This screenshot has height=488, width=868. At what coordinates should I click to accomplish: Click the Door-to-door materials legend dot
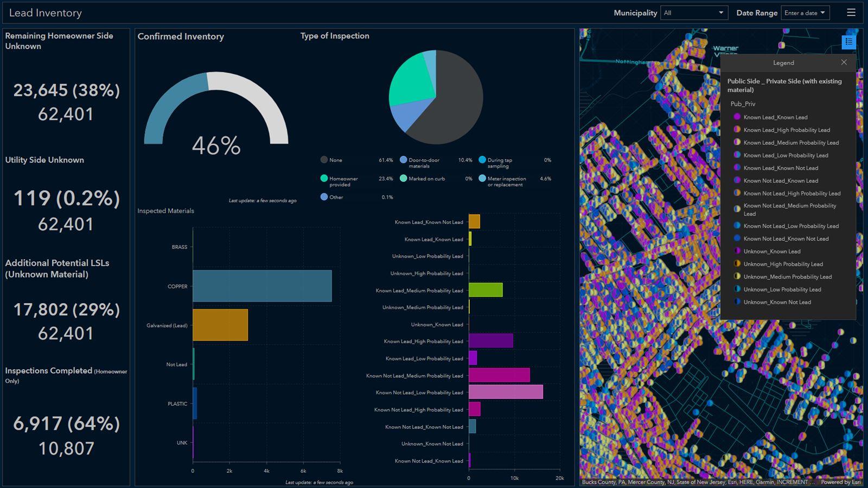tap(403, 160)
